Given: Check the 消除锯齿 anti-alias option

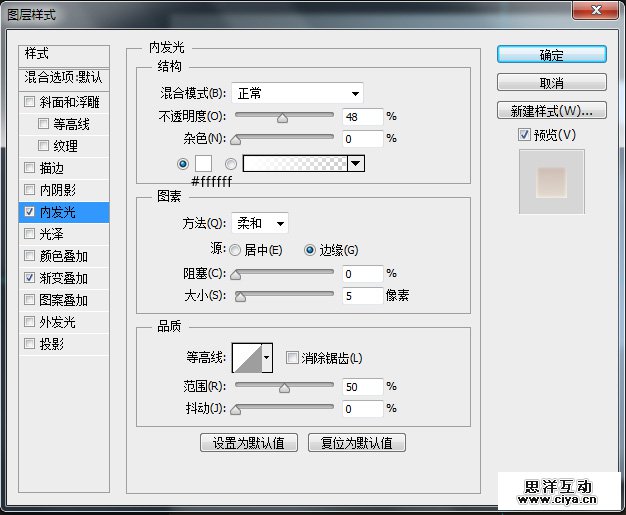Looking at the screenshot, I should point(292,357).
